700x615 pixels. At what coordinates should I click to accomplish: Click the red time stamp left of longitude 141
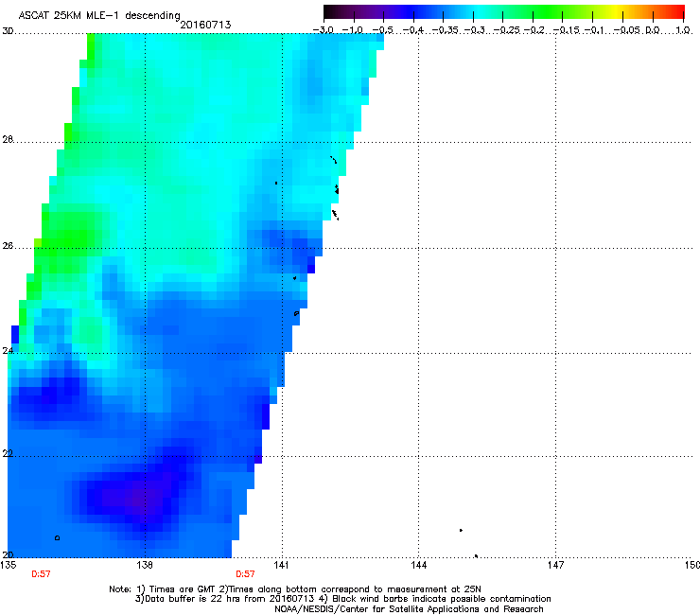click(245, 574)
